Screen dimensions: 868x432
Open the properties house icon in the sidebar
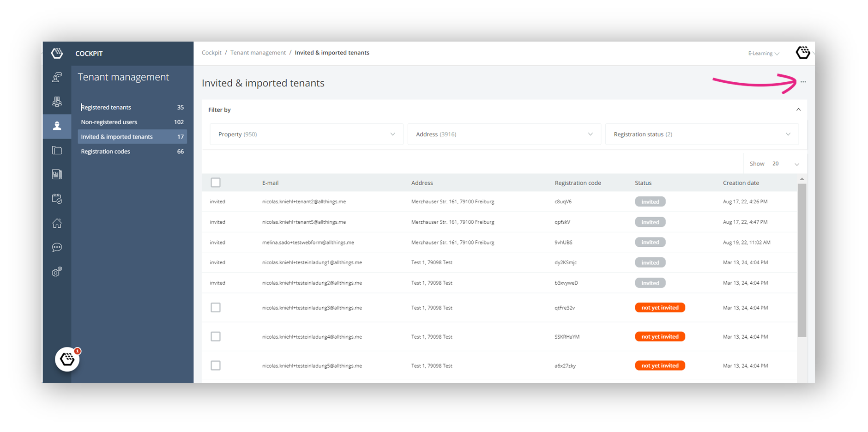click(x=57, y=223)
